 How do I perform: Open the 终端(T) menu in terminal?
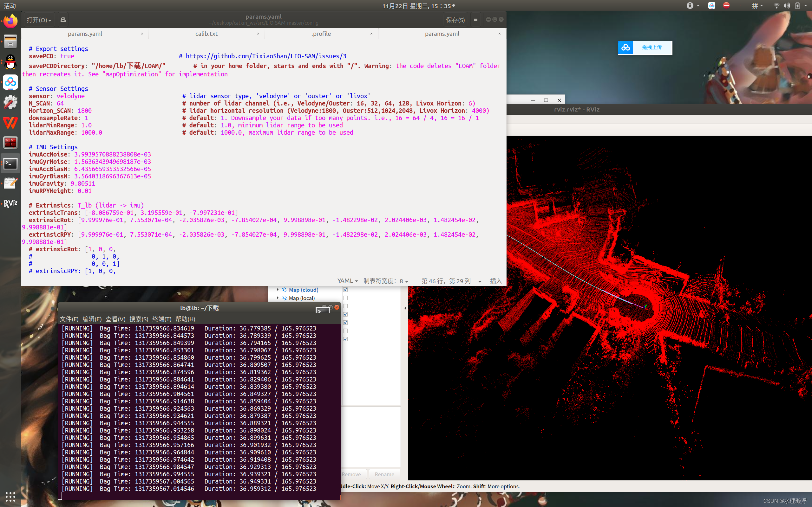pos(162,319)
